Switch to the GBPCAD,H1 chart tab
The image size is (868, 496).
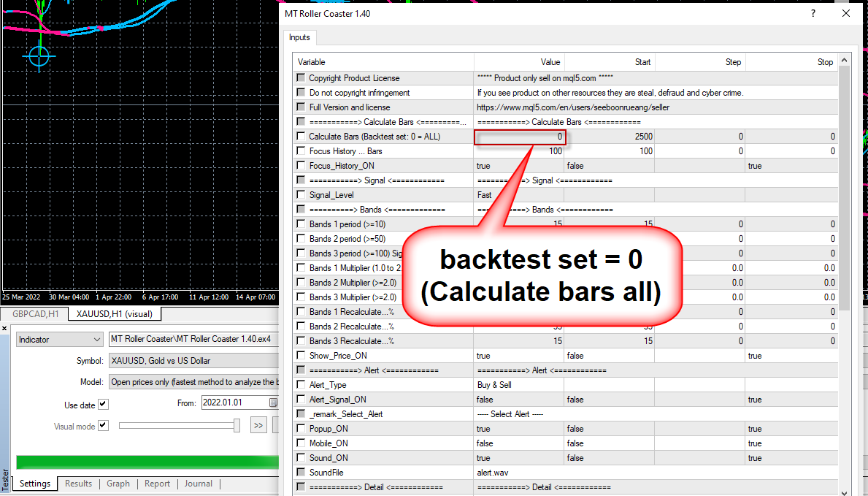point(36,313)
